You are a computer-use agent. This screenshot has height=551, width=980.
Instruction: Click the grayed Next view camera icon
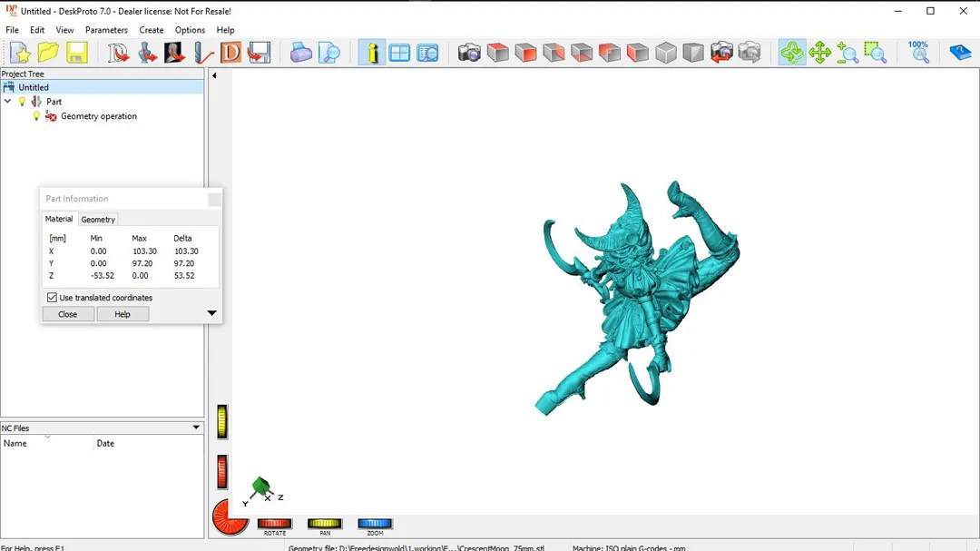tap(750, 54)
